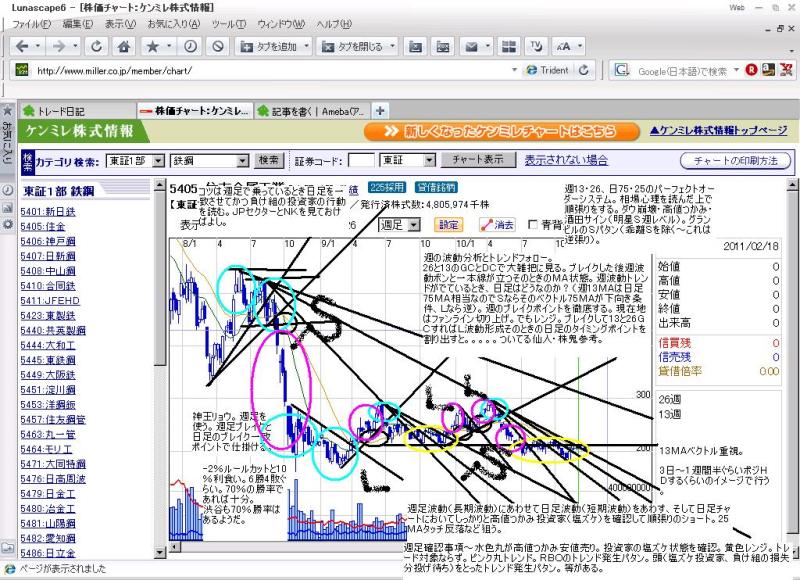
Task: Click the sidebar gear settings icon
Action: 8,224
